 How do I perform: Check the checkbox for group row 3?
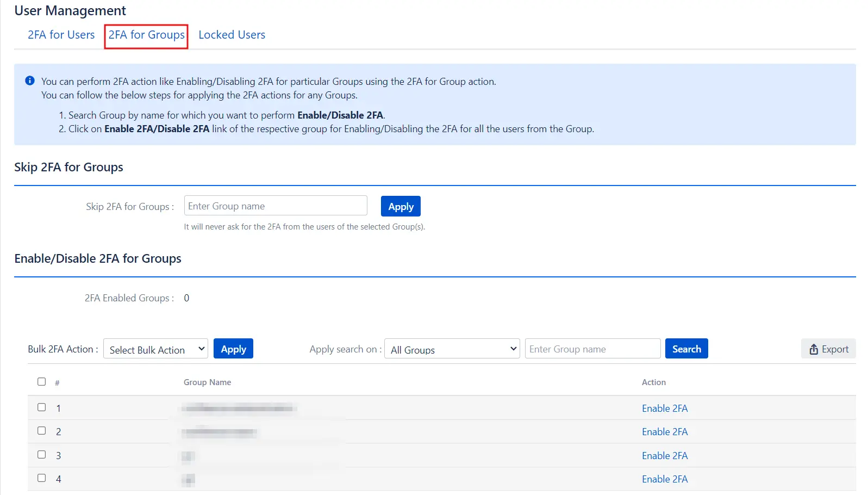[x=42, y=454]
